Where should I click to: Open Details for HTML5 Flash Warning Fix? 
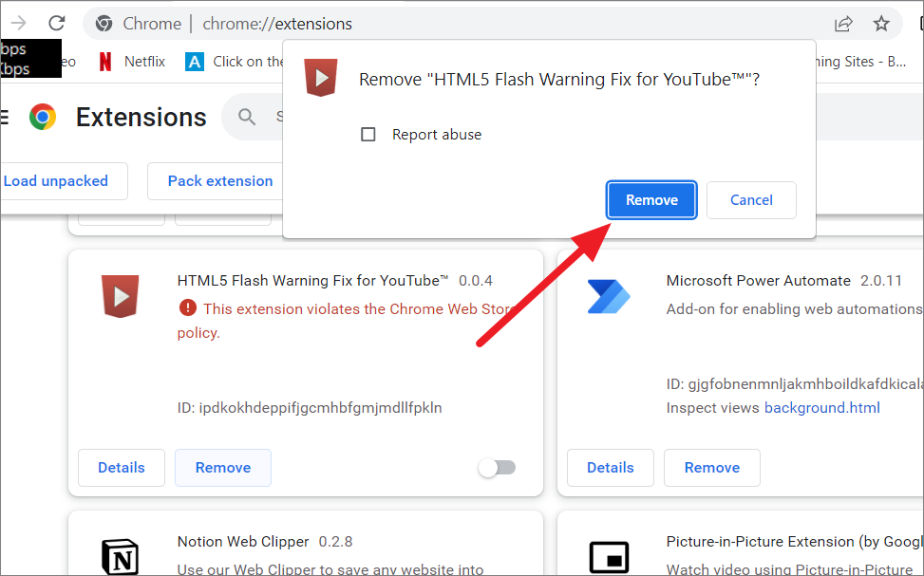tap(122, 468)
